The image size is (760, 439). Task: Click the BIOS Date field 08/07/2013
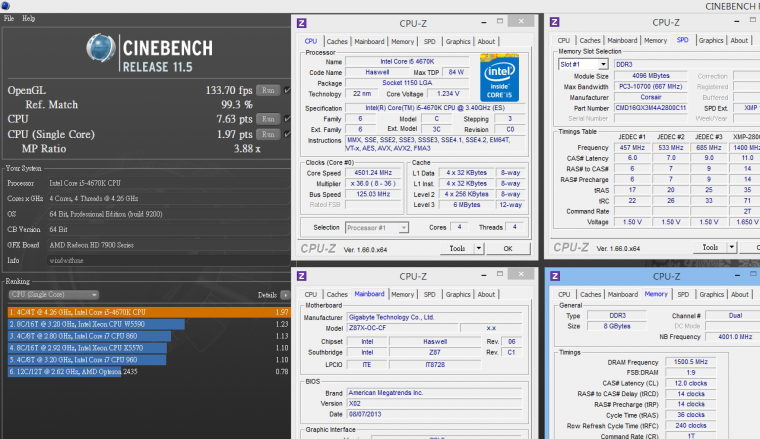coord(434,414)
